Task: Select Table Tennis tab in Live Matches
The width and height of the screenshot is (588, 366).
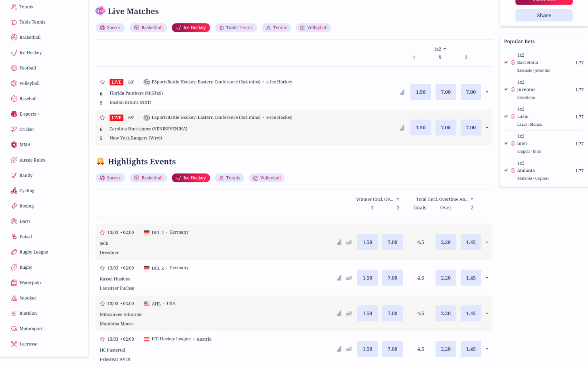Action: click(236, 28)
